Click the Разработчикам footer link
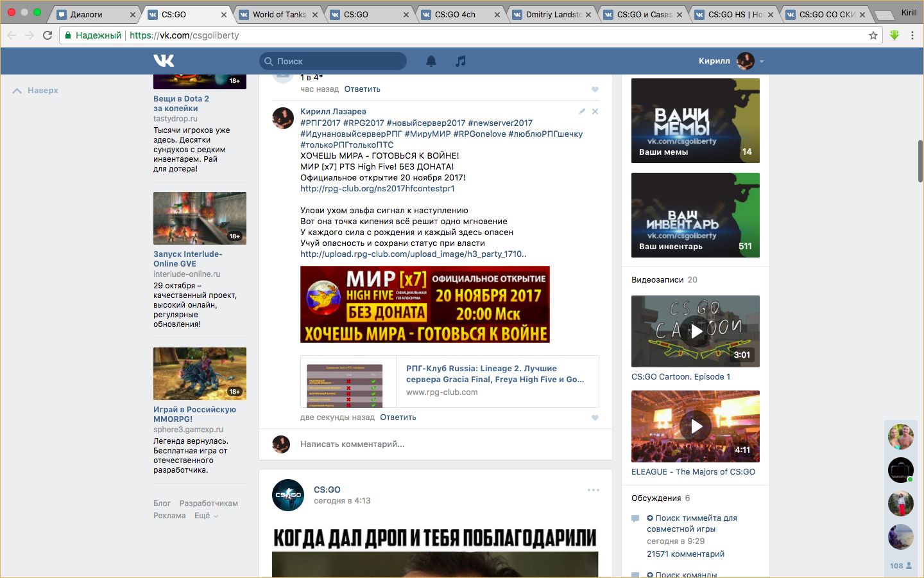 (209, 504)
